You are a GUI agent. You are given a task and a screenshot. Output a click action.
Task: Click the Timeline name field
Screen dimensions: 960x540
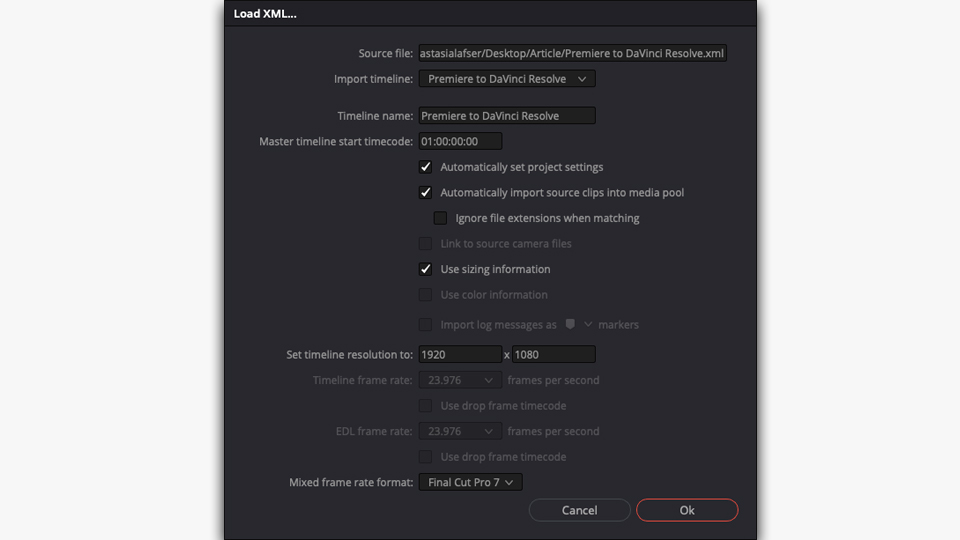click(507, 116)
